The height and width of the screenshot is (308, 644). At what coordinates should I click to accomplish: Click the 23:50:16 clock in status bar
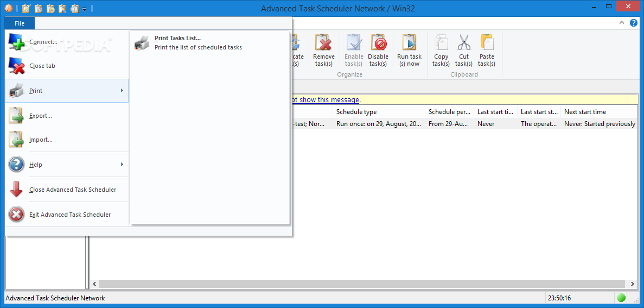click(x=559, y=298)
